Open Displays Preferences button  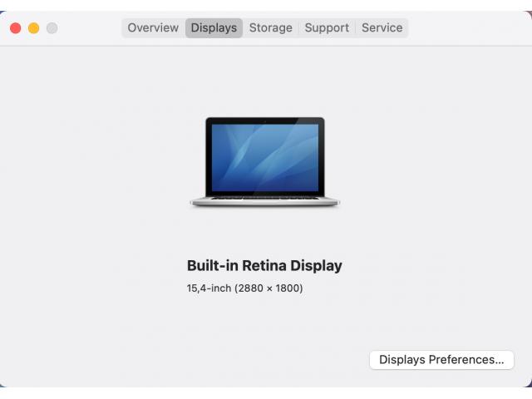(441, 360)
